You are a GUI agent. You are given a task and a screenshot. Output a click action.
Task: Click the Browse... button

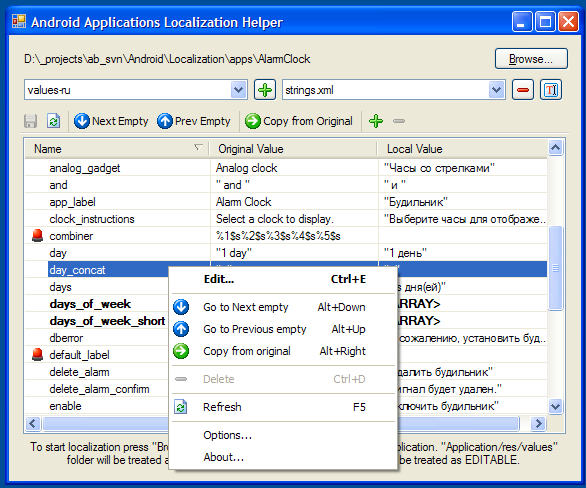(x=531, y=59)
